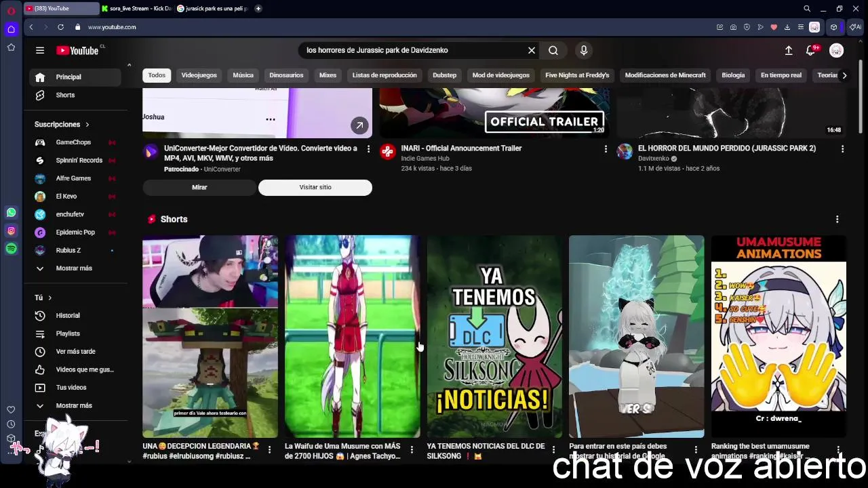The height and width of the screenshot is (488, 868).
Task: Click the Visitar sitio button
Action: click(315, 187)
